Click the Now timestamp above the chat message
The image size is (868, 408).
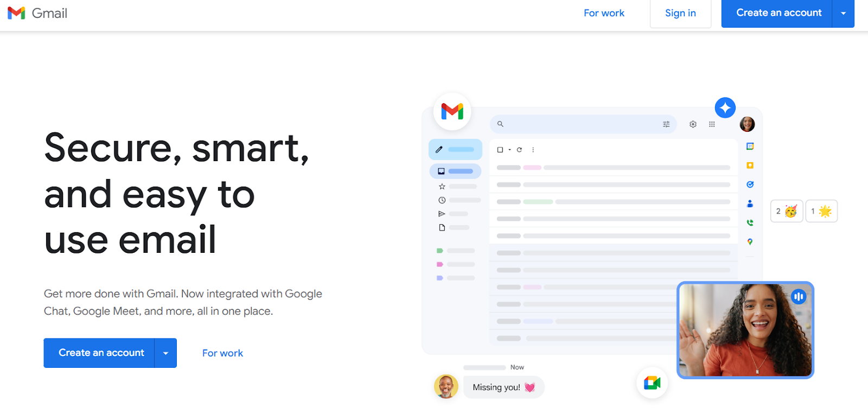point(517,367)
